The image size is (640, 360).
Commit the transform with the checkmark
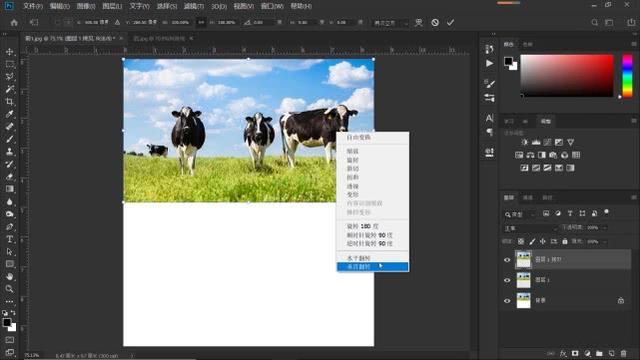click(x=450, y=22)
